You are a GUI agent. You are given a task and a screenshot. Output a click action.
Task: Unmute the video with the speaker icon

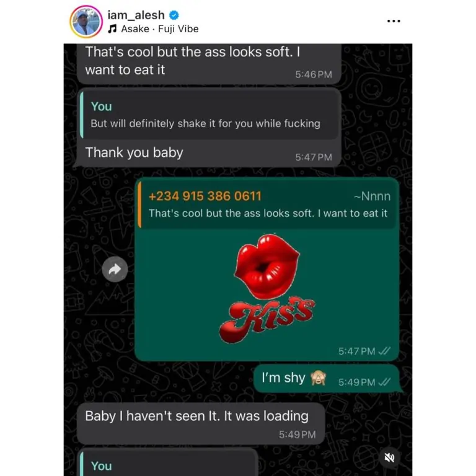point(389,457)
